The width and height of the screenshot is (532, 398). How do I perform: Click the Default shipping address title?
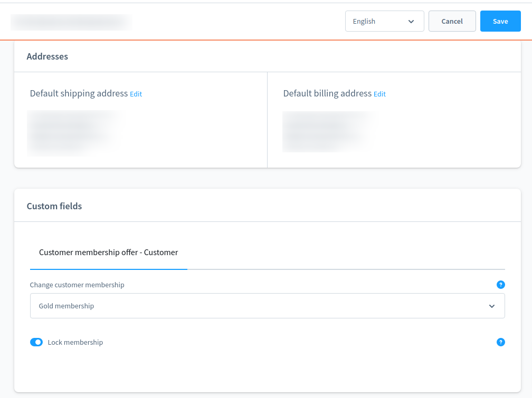pos(79,93)
